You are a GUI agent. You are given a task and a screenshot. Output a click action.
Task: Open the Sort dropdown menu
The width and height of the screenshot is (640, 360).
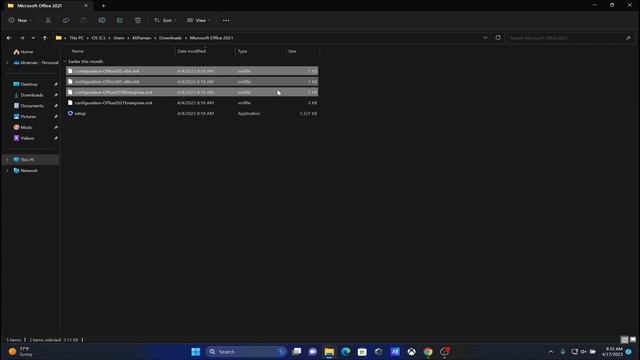click(165, 20)
